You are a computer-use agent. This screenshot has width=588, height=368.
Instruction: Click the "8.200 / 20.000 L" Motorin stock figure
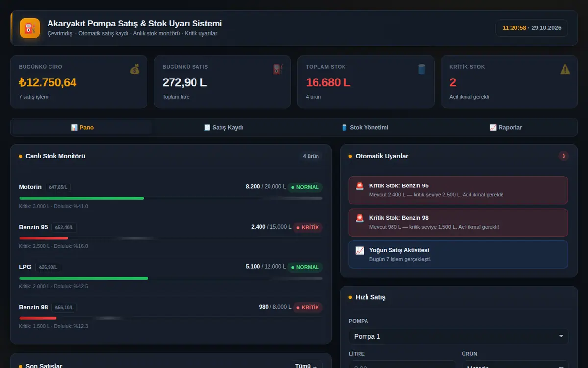266,186
